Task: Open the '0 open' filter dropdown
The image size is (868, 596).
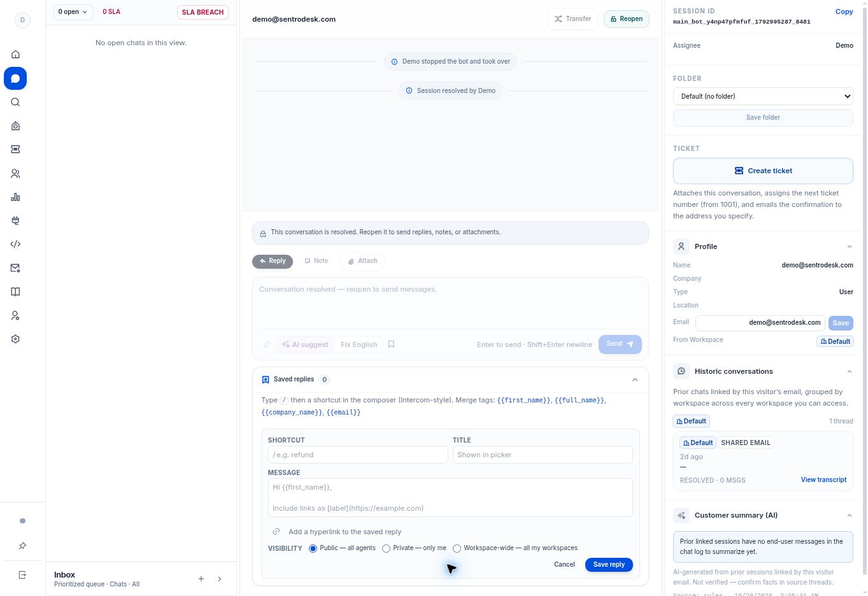Action: [73, 12]
